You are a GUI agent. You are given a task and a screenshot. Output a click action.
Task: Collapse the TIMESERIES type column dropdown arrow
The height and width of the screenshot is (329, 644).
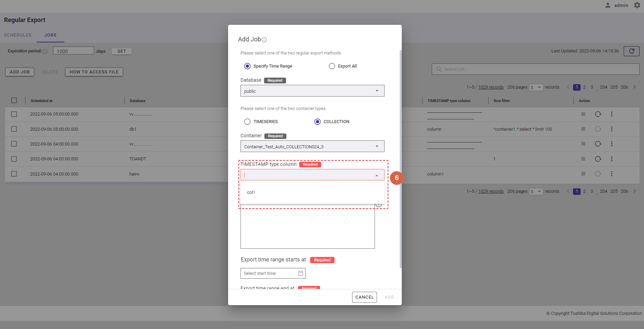(x=377, y=176)
